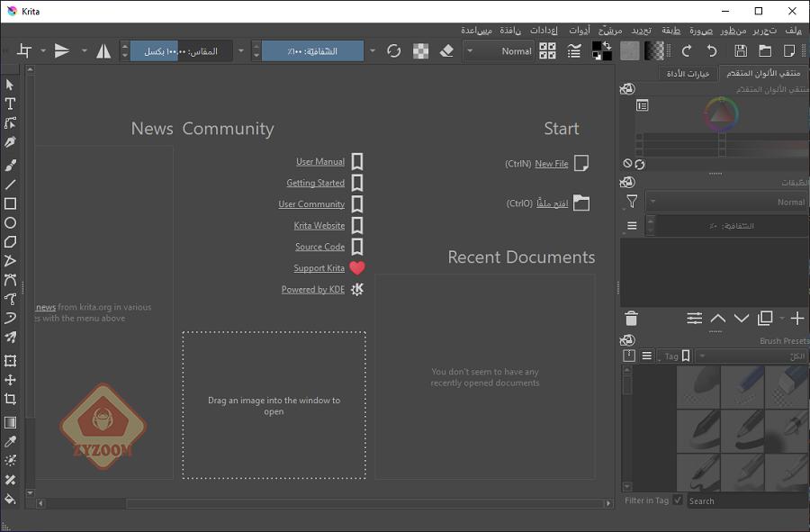Click the undo arrow in toolbar
Viewport: 810px width, 532px height.
(711, 51)
